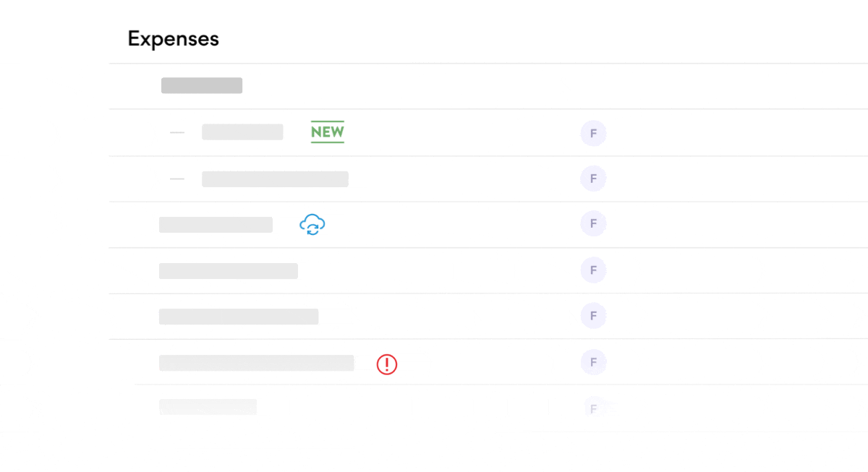The image size is (868, 472).
Task: Click the F avatar in the cloud sync row
Action: pyautogui.click(x=593, y=224)
